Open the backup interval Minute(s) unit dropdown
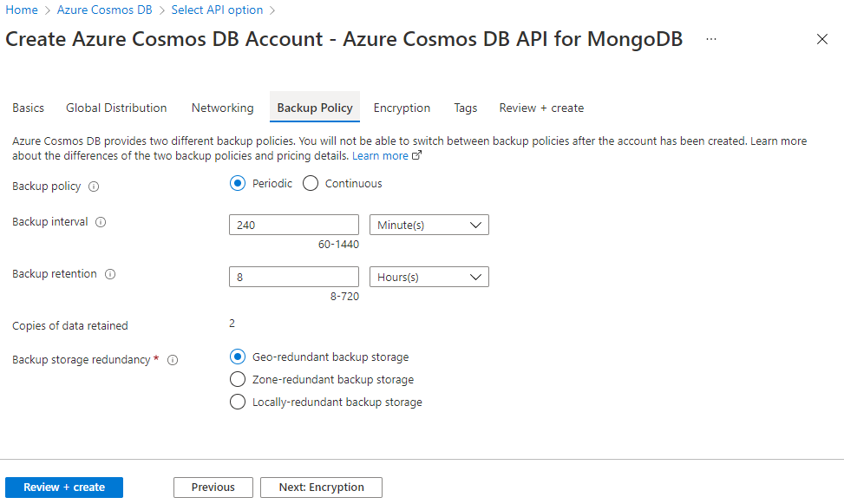Viewport: 844px width, 504px height. point(429,225)
